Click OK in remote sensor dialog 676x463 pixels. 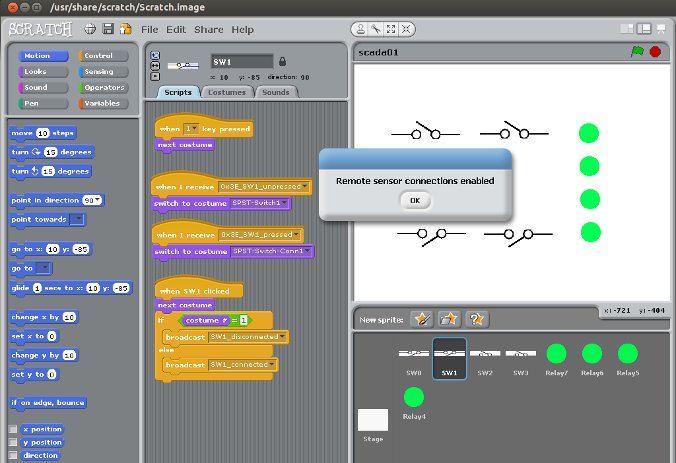pos(415,200)
